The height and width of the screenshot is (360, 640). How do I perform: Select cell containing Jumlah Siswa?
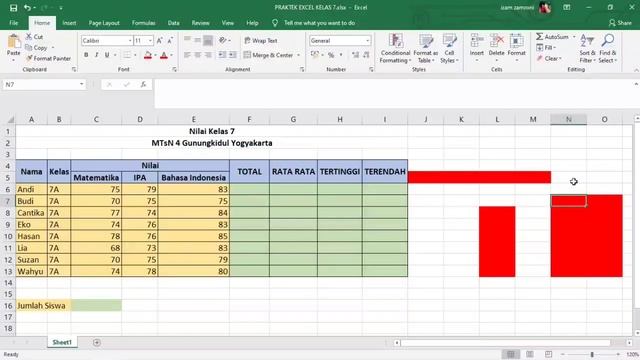point(43,305)
